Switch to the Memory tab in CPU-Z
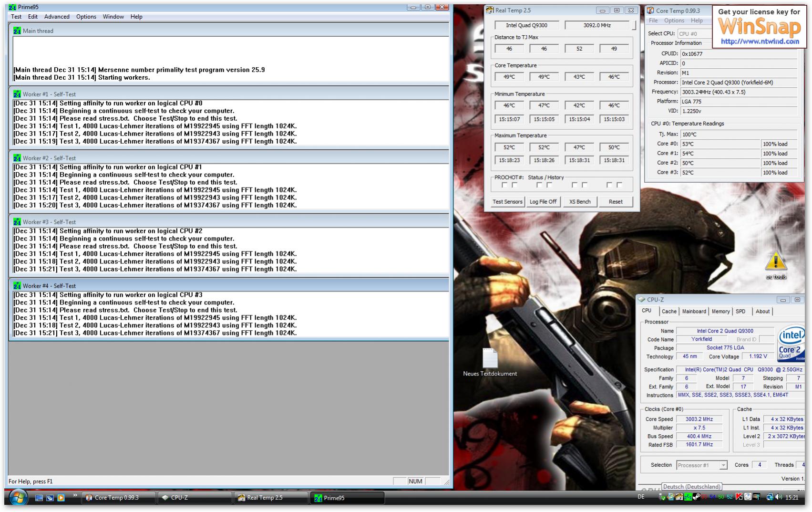Image resolution: width=812 pixels, height=512 pixels. pos(720,312)
